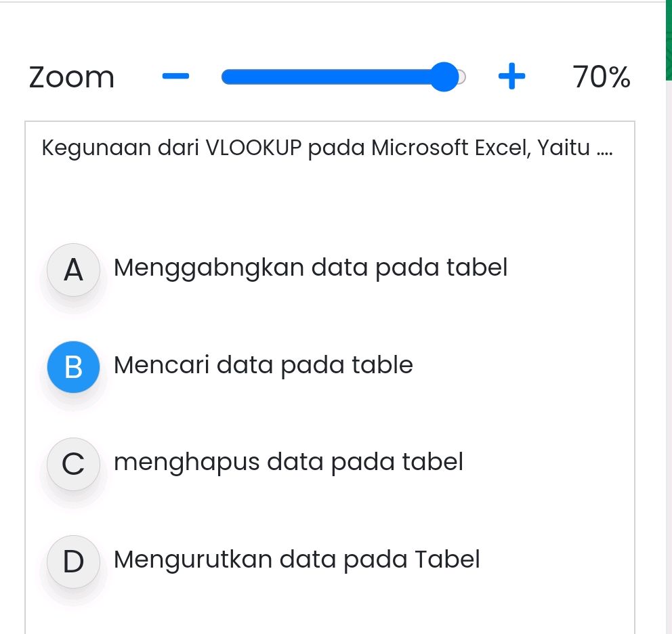Click the 70% zoom percentage value

(x=601, y=77)
